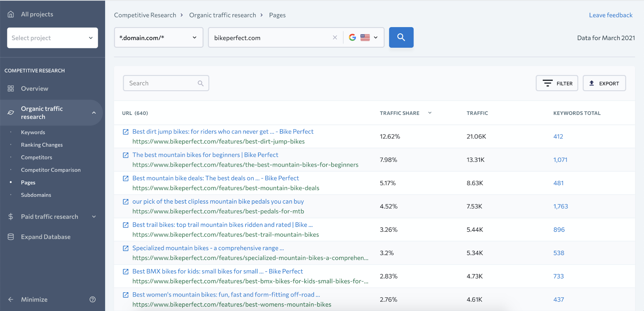Image resolution: width=644 pixels, height=311 pixels.
Task: Click the blue search magnifier button
Action: point(401,37)
